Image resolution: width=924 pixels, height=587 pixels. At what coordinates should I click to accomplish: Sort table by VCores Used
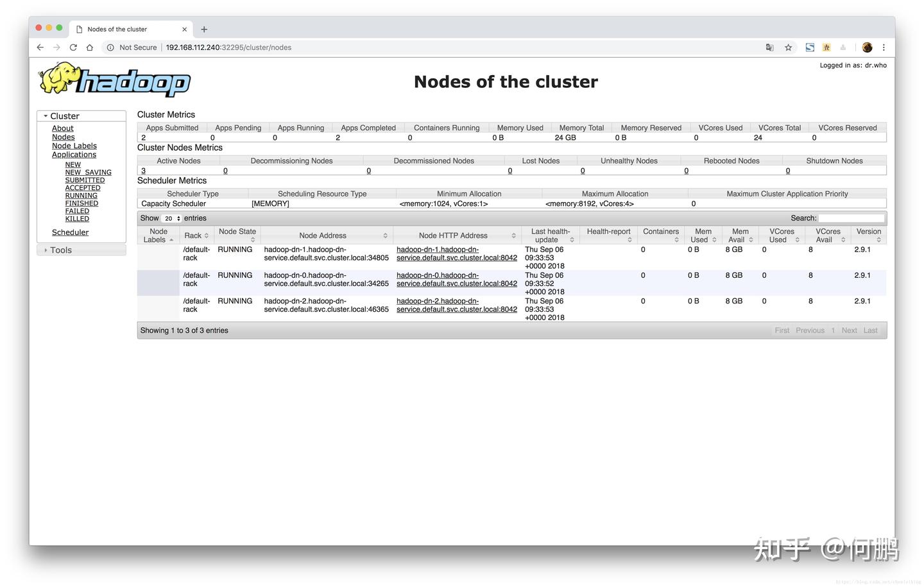782,235
